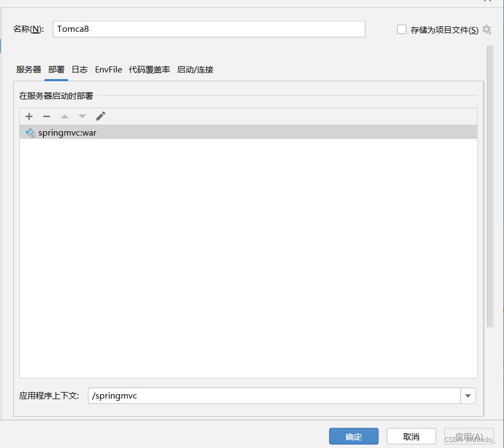Click the add (+) deployment artifact icon
Screen dimensions: 504x448
click(29, 116)
